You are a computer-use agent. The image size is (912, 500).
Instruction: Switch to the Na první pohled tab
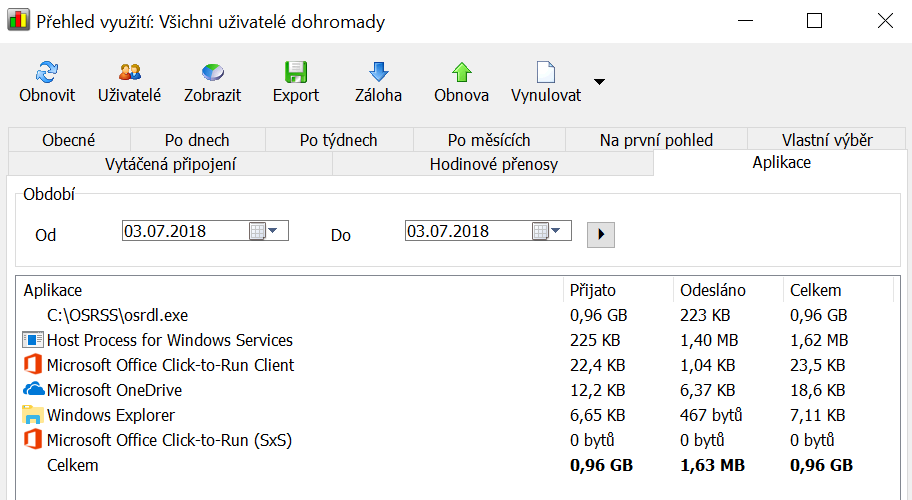click(656, 140)
